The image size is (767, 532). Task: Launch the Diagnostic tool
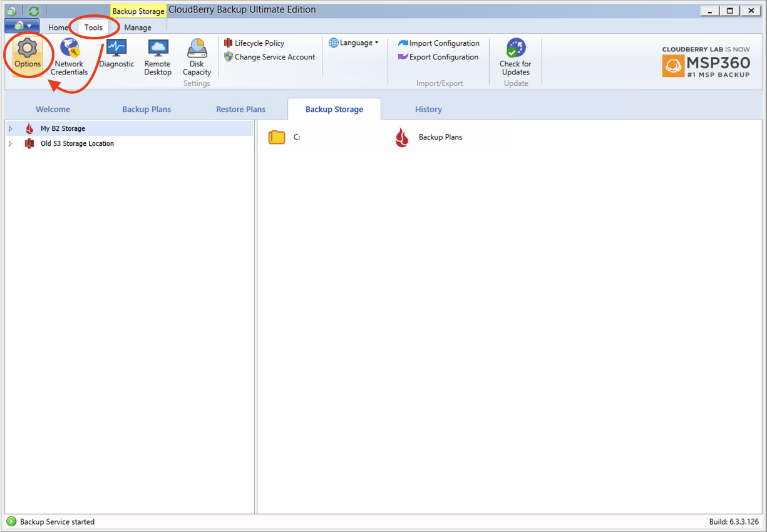(x=116, y=53)
